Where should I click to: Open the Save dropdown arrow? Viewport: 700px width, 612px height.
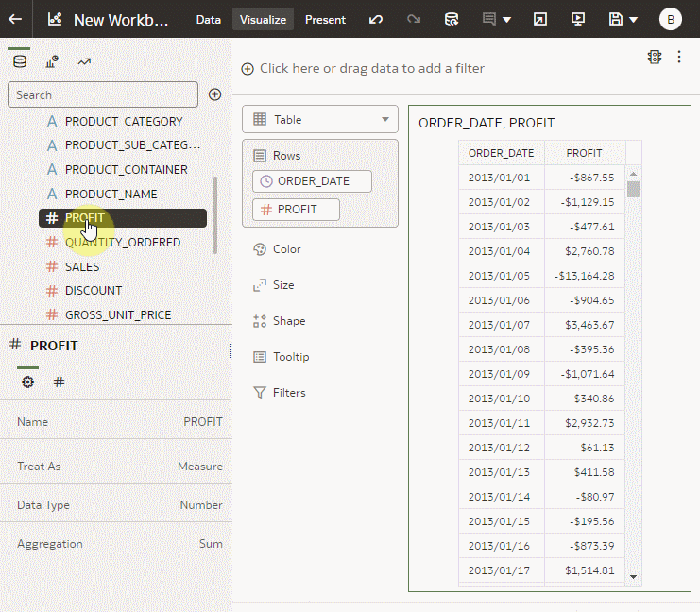tap(634, 19)
